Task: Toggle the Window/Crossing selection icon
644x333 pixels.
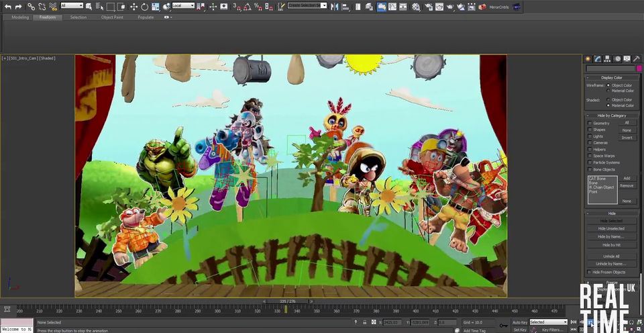Action: tap(121, 7)
